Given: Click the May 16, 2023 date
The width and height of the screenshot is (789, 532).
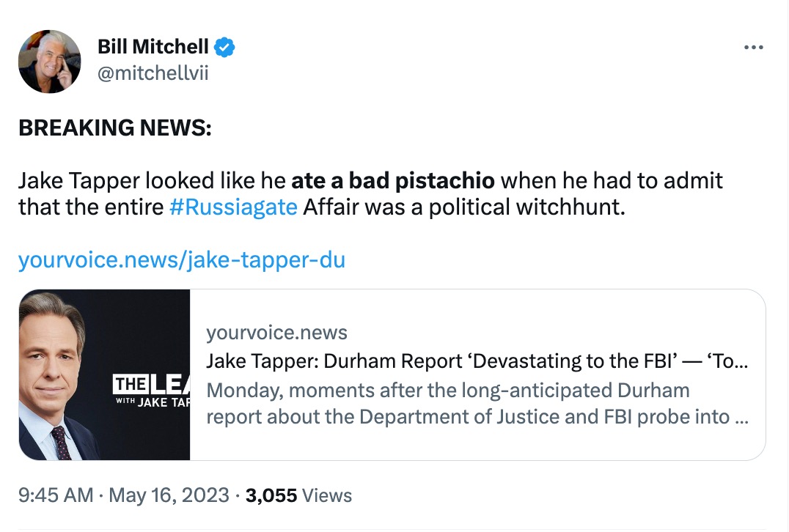Looking at the screenshot, I should [169, 495].
